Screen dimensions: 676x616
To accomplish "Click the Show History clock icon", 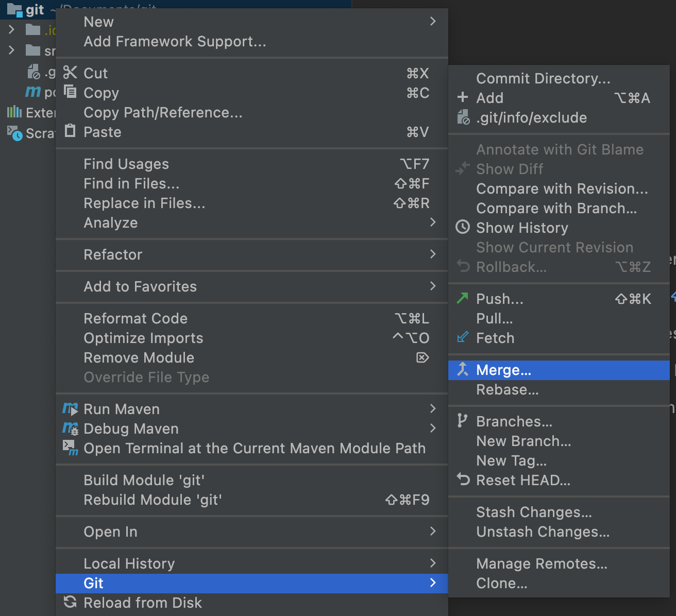I will click(463, 227).
